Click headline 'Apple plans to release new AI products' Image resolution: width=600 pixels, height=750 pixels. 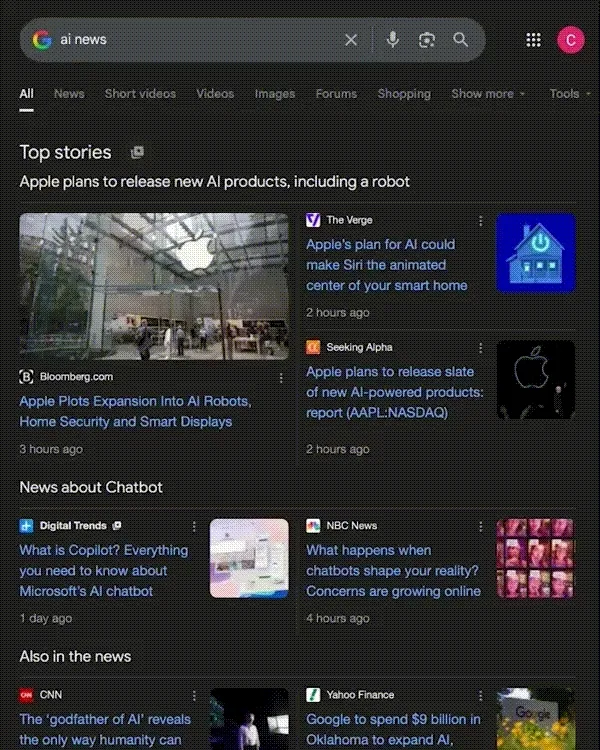[214, 182]
